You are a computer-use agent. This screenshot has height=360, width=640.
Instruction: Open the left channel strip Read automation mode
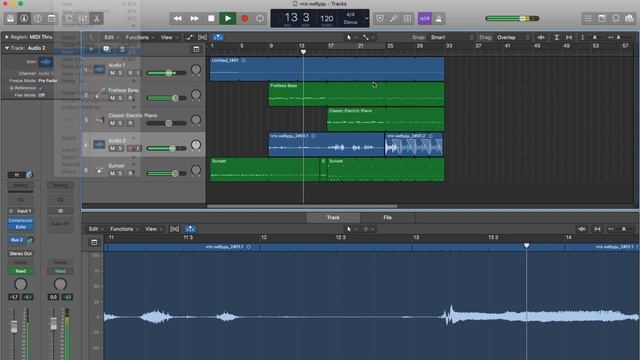(x=20, y=271)
